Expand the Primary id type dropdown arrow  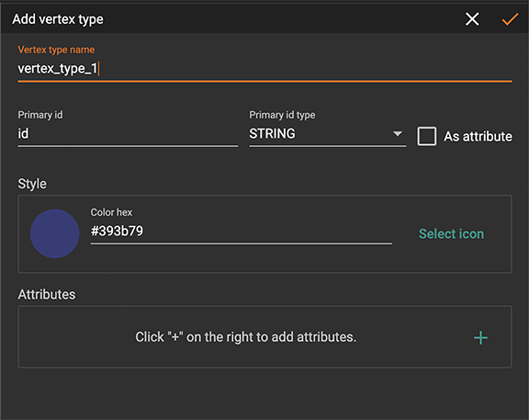(398, 133)
